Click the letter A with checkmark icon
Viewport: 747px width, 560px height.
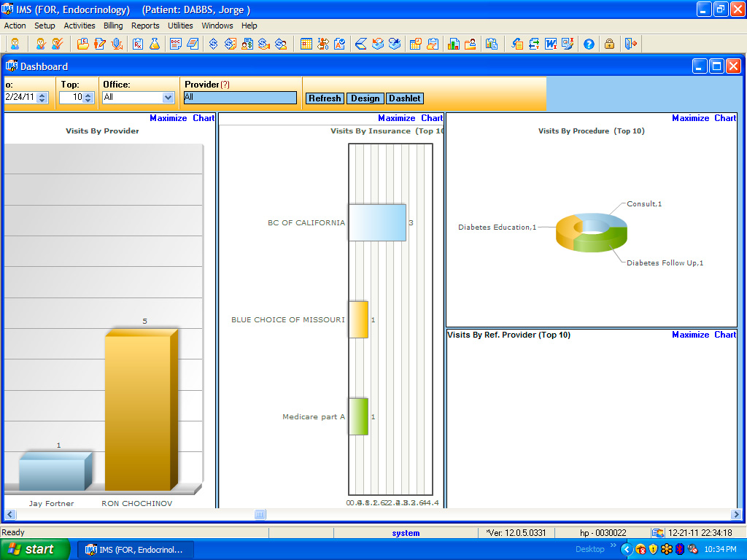pos(340,44)
